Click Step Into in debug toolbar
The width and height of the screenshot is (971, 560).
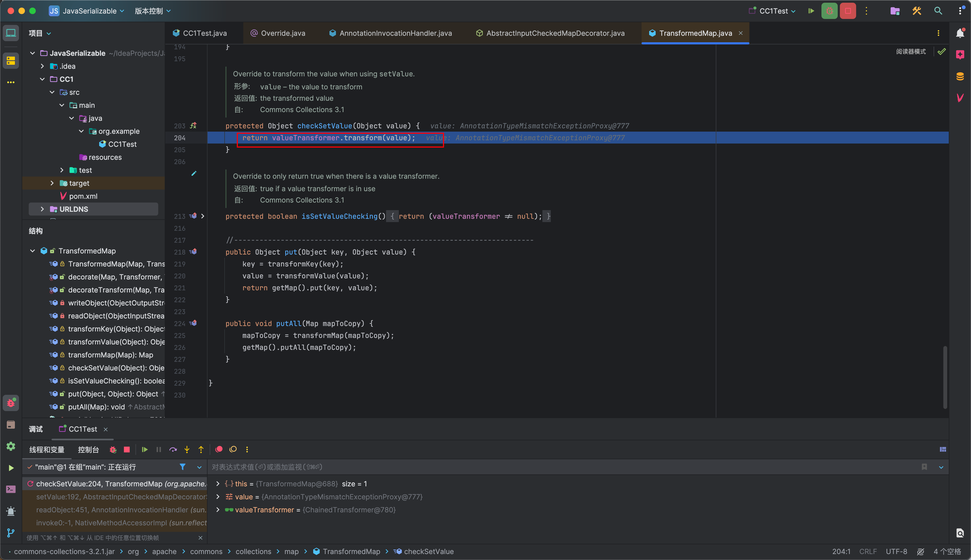pyautogui.click(x=187, y=449)
